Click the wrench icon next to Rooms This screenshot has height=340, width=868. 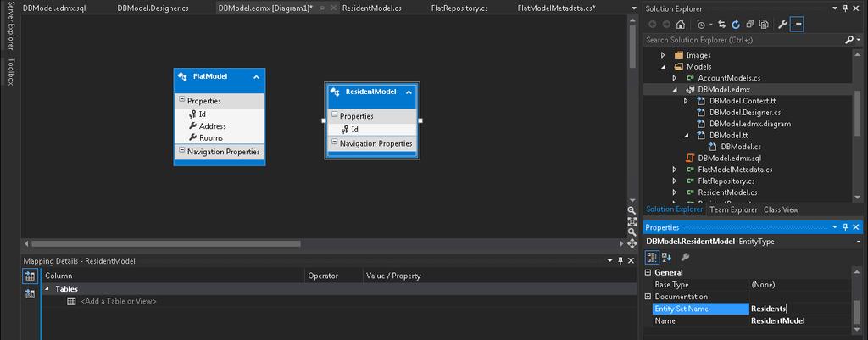[x=192, y=138]
